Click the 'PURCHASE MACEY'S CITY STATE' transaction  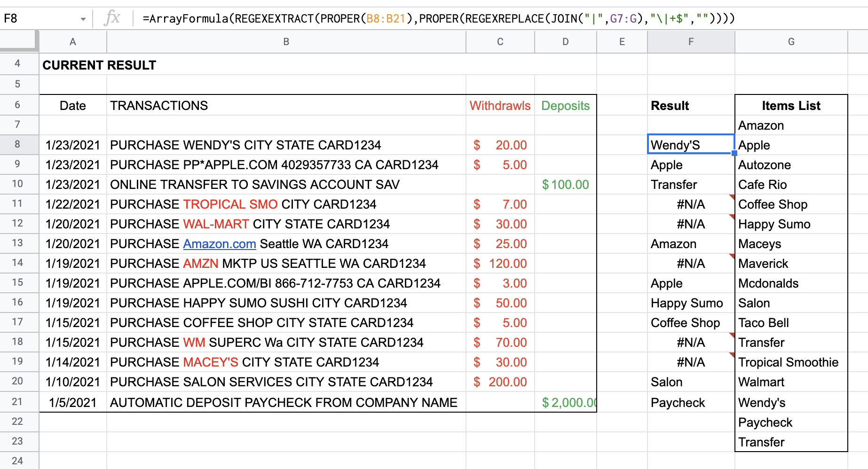pos(286,362)
